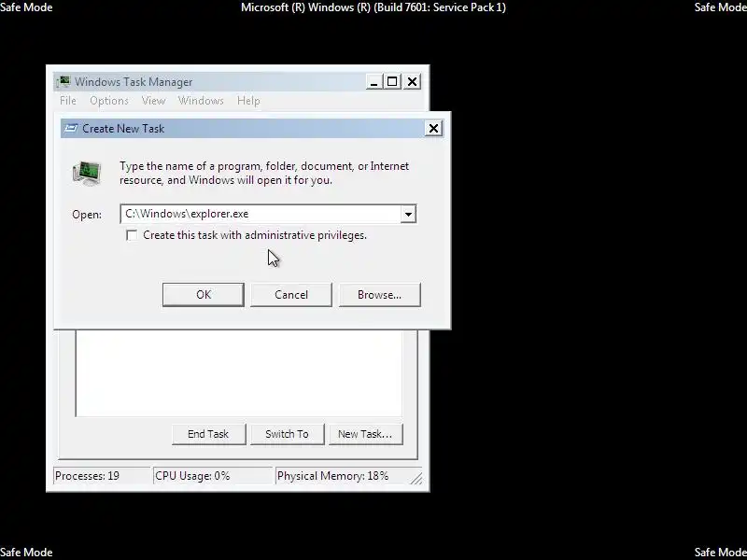Image resolution: width=747 pixels, height=560 pixels.
Task: Click the Run computer icon in dialog
Action: coord(87,173)
